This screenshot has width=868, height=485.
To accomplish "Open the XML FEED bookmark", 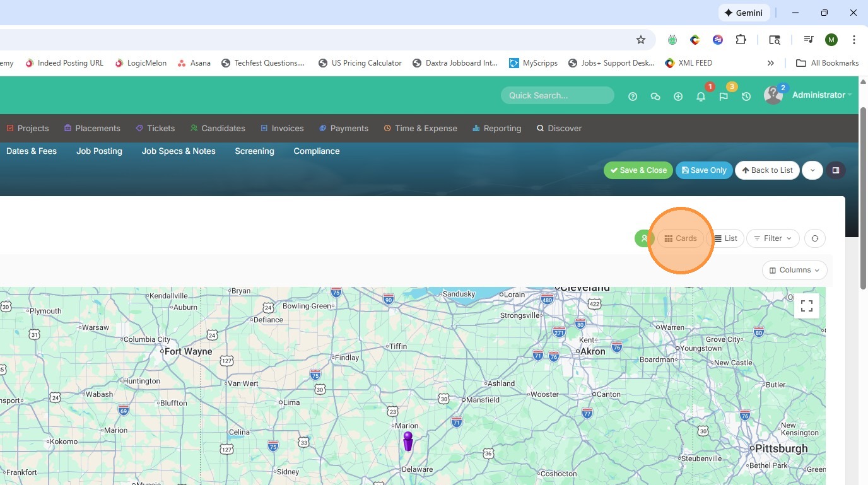I will 689,63.
